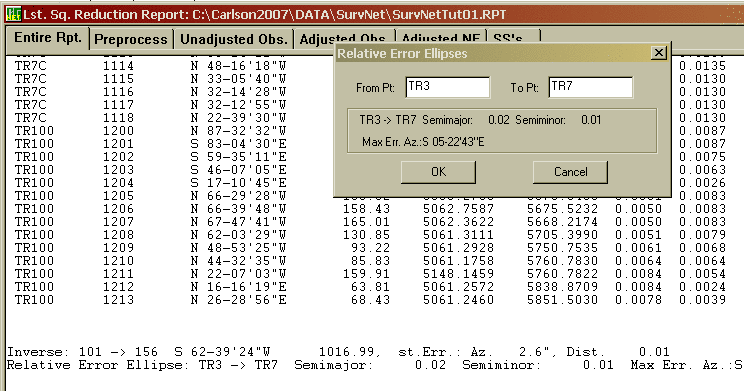The image size is (744, 391).
Task: Select point number 1203 in report
Action: click(x=119, y=170)
